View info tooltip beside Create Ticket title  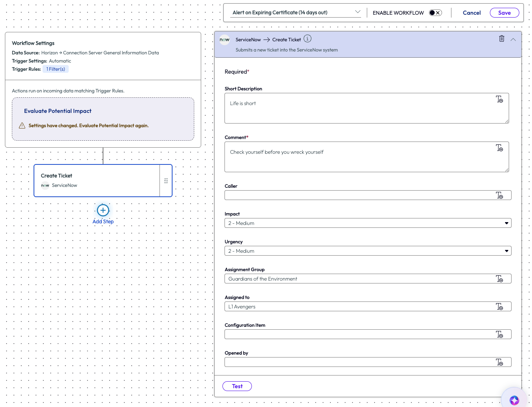tap(307, 38)
